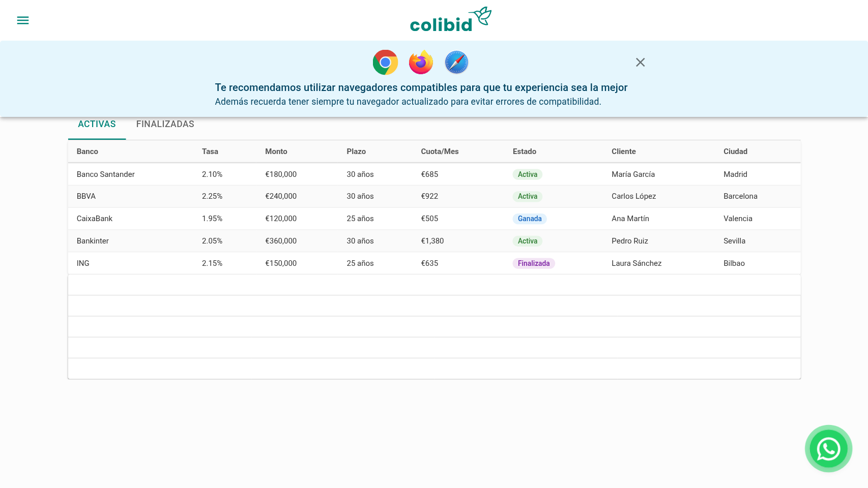Viewport: 868px width, 488px height.
Task: Click the €505 monthly payment cell
Action: (x=429, y=219)
